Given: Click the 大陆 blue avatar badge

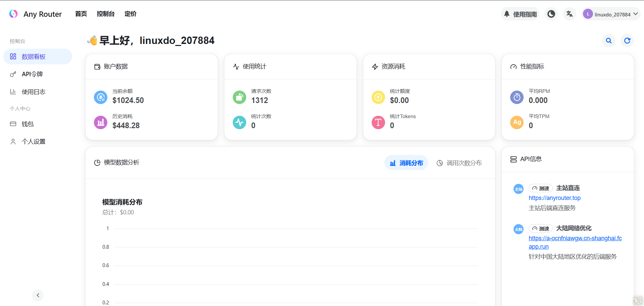Looking at the screenshot, I should pos(519,229).
